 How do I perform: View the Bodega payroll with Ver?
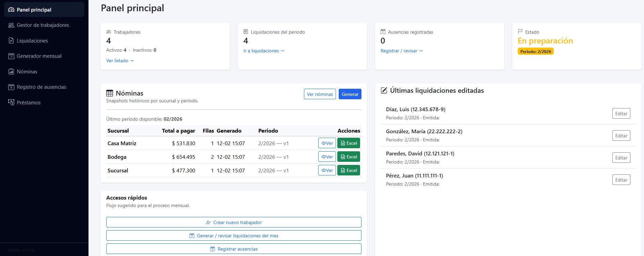[x=327, y=157]
